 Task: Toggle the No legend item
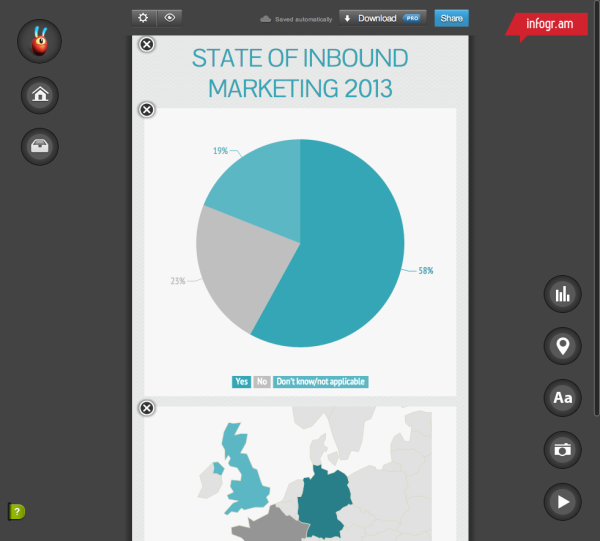pyautogui.click(x=262, y=381)
